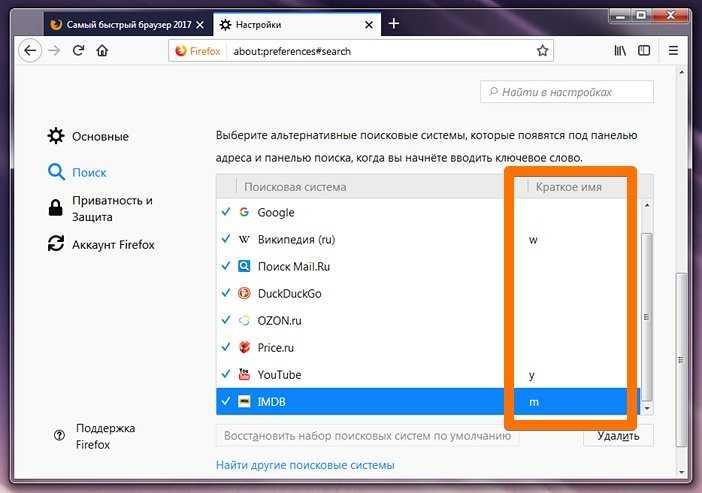Image resolution: width=702 pixels, height=493 pixels.
Task: Uncheck the Поиск Mail.Ru checkmark
Action: [226, 266]
